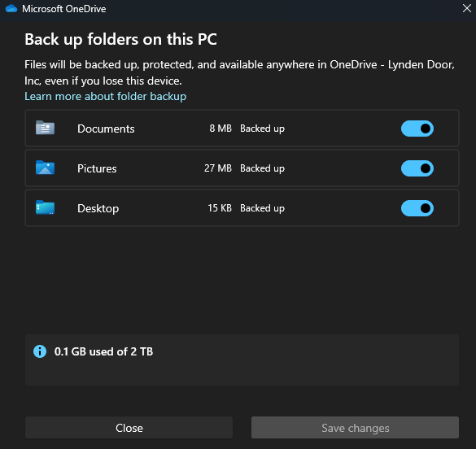Viewport: 476px width, 449px height.
Task: Select the Pictures folder label
Action: [97, 168]
